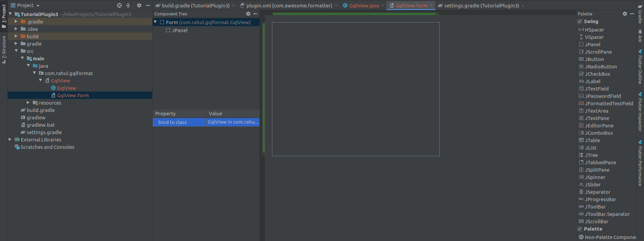The width and height of the screenshot is (644, 241).
Task: Select JComboBox component in Palette
Action: pyautogui.click(x=596, y=133)
